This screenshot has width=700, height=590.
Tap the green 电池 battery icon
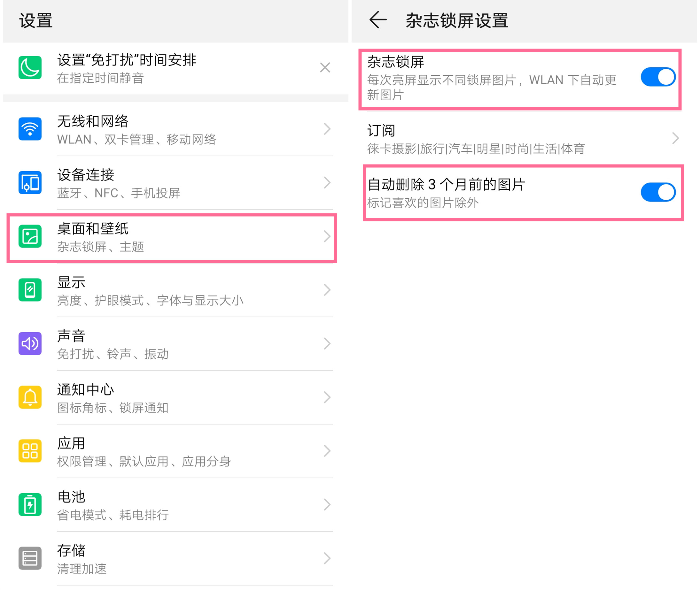coord(30,505)
